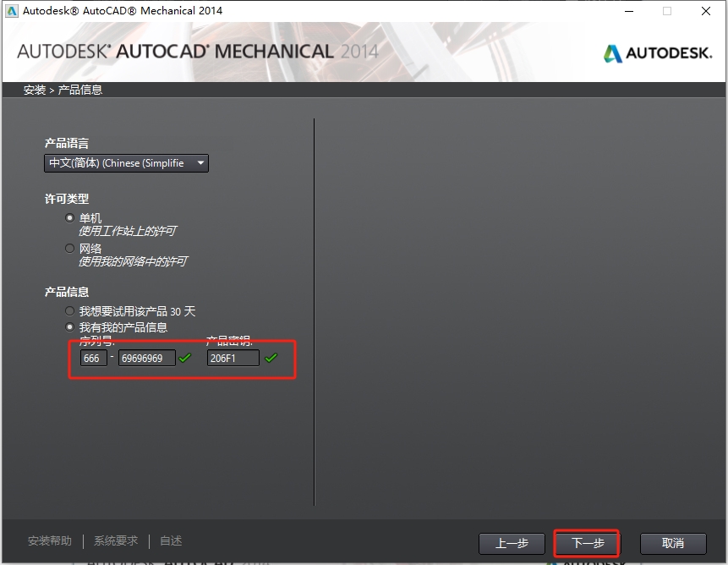Select the 网络 network license option
728x565 pixels.
[69, 249]
